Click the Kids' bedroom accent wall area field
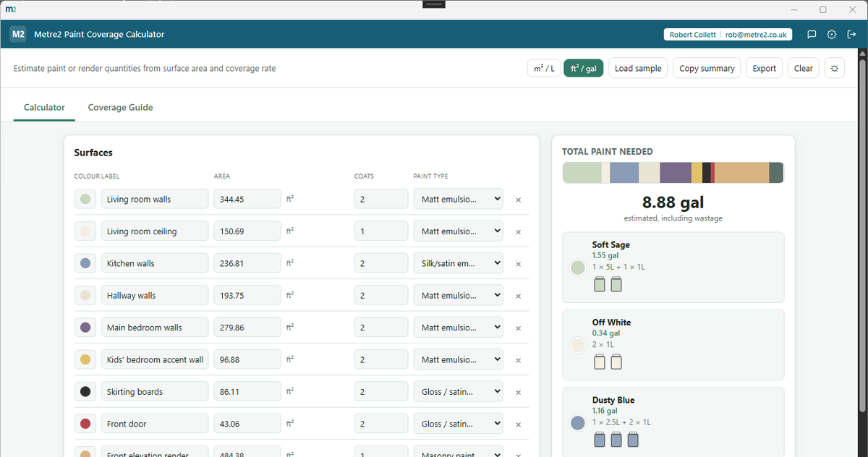The height and width of the screenshot is (457, 868). coord(247,359)
